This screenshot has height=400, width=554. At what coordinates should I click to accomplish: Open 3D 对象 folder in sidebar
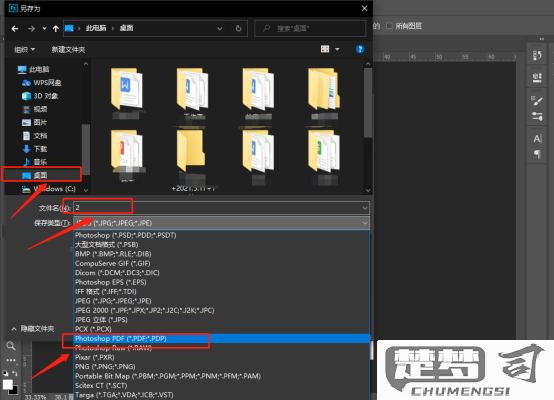[40, 96]
